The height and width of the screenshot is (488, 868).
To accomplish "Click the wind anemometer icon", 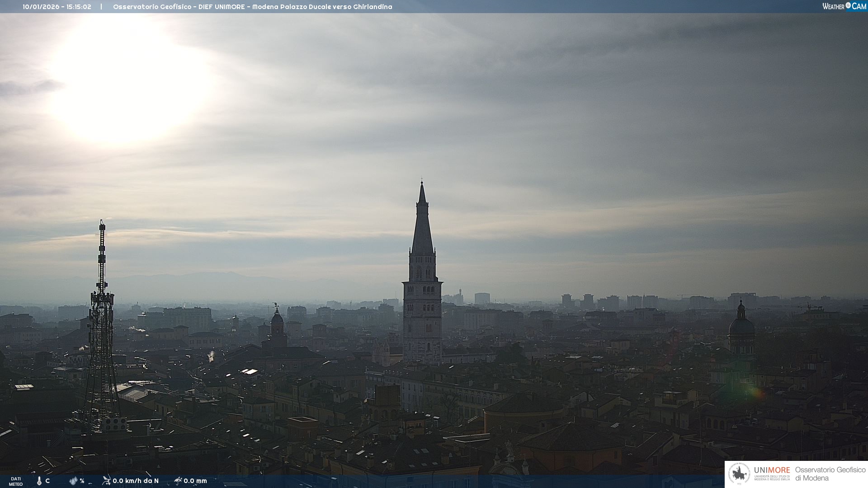I will (x=106, y=481).
